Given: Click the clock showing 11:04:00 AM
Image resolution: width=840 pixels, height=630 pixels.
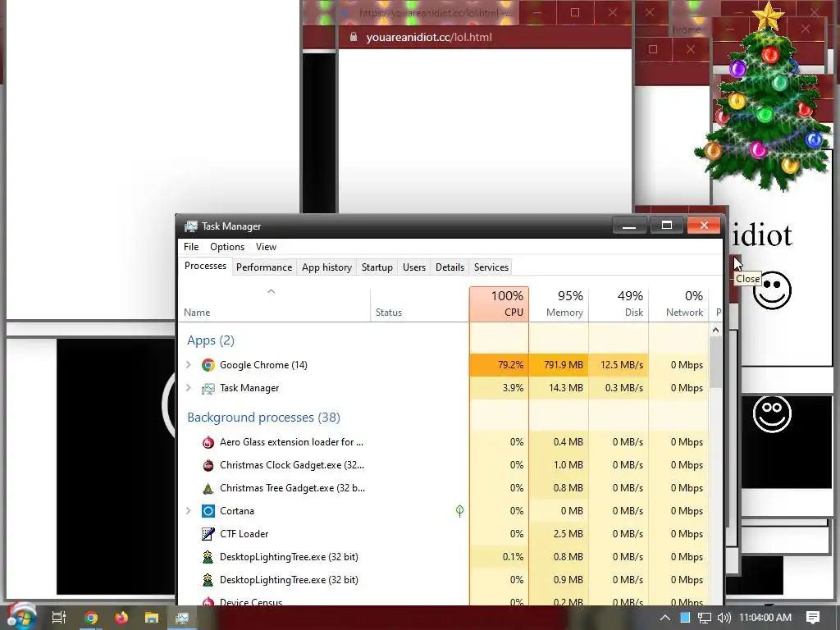Looking at the screenshot, I should (x=765, y=618).
